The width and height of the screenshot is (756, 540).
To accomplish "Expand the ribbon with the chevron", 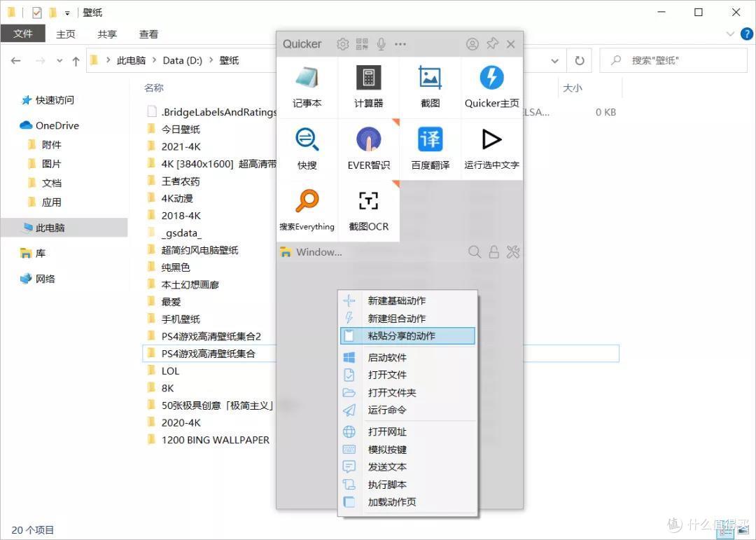I will pyautogui.click(x=730, y=34).
